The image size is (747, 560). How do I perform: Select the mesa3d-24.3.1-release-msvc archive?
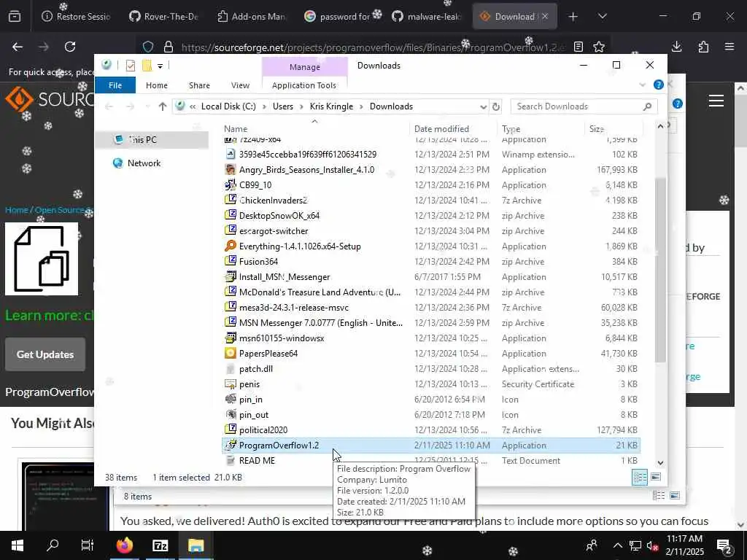tap(294, 308)
